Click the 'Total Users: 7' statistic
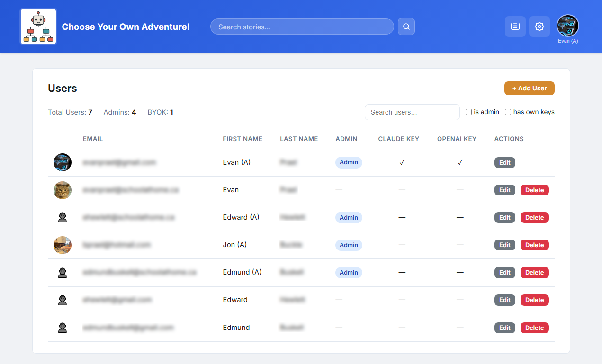 tap(70, 112)
